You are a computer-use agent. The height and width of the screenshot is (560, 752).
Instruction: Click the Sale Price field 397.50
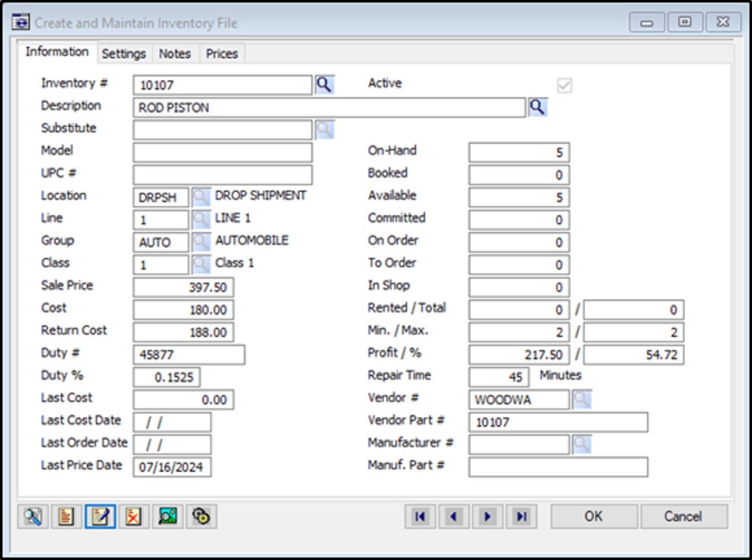(x=183, y=287)
